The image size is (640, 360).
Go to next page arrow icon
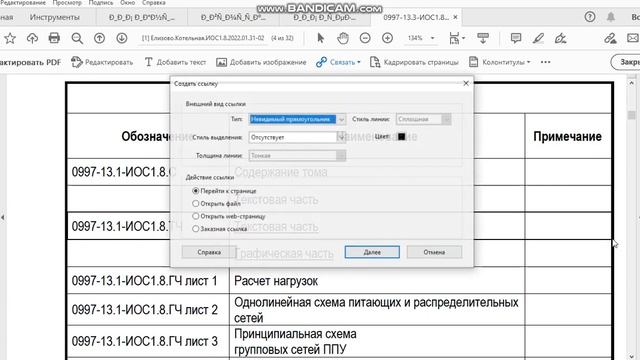coord(121,38)
